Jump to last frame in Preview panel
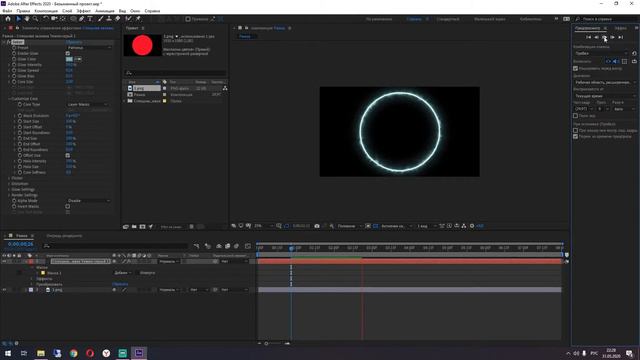This screenshot has height=360, width=640. pos(620,37)
